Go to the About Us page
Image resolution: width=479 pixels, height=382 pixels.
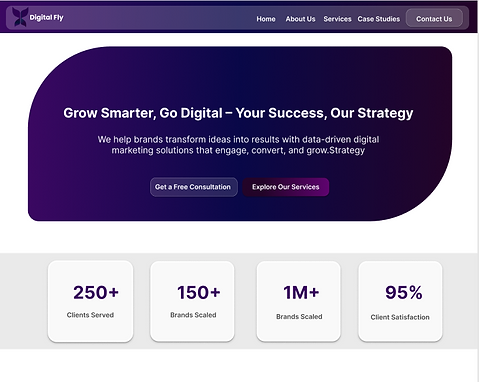(x=300, y=19)
